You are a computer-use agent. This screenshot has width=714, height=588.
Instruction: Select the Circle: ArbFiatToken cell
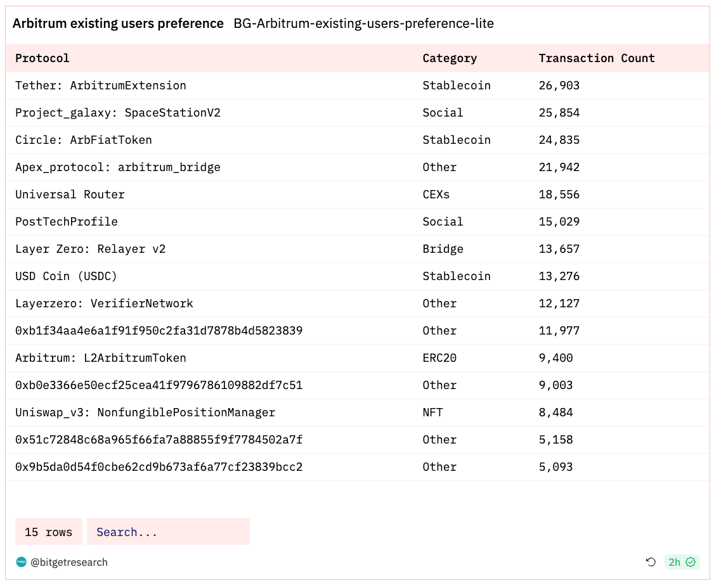(83, 140)
